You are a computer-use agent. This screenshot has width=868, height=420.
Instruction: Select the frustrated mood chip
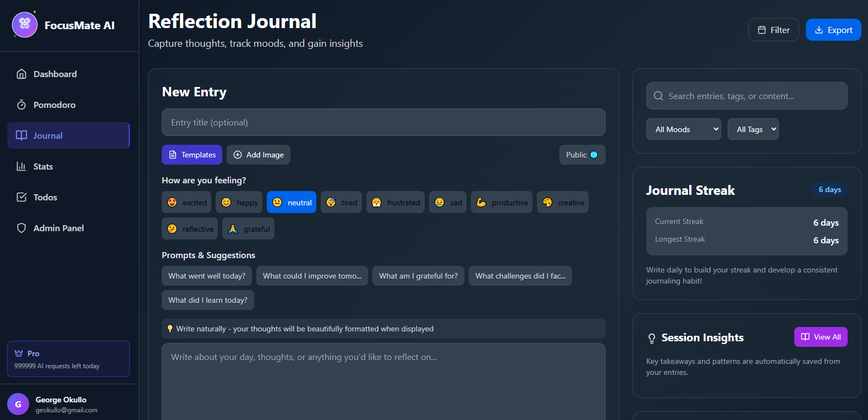point(395,202)
